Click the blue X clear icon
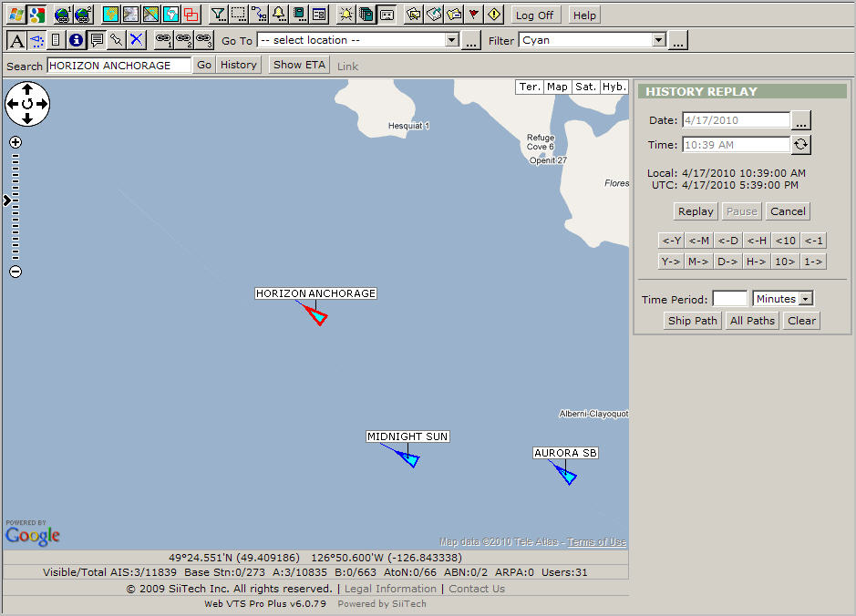Screen dimensions: 856x616 [136, 40]
